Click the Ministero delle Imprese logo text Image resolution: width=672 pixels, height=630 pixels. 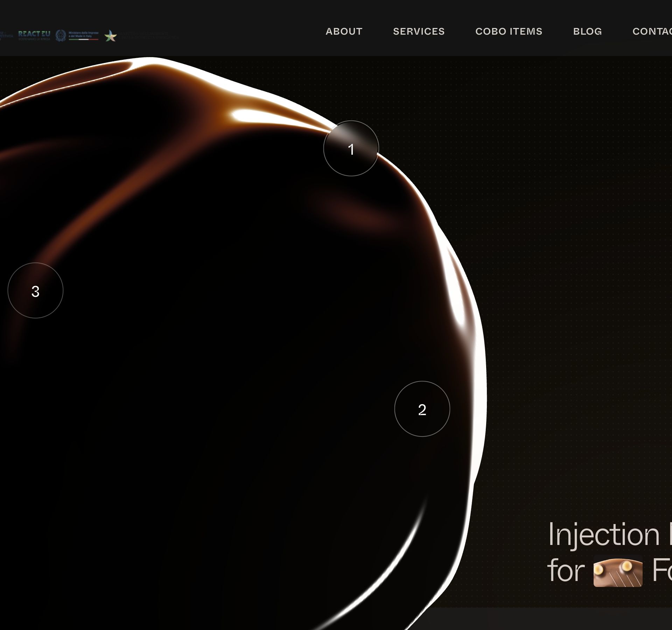pos(83,34)
